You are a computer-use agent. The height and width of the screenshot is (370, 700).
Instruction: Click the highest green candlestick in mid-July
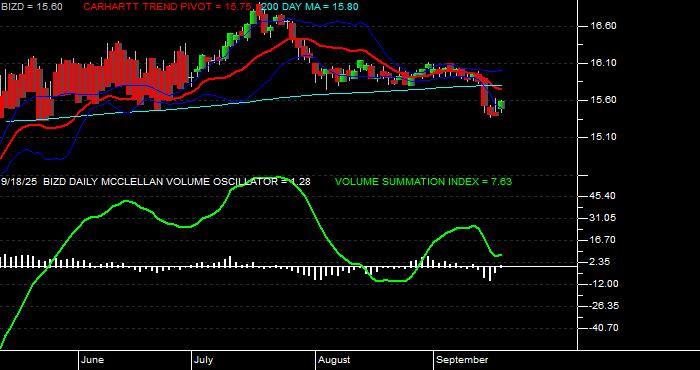click(253, 18)
